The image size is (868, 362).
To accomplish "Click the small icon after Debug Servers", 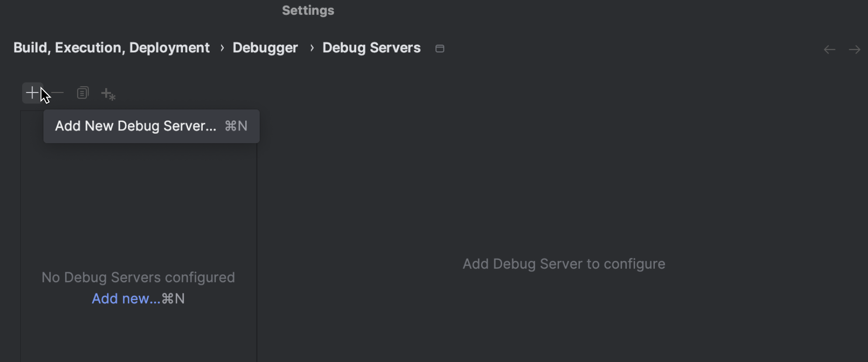I will (x=440, y=48).
